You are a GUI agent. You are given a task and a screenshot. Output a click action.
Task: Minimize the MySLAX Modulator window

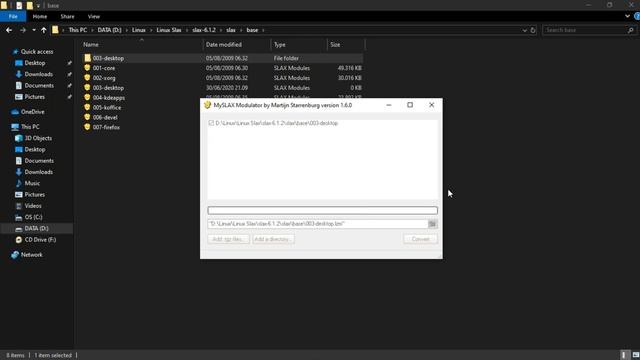[389, 105]
